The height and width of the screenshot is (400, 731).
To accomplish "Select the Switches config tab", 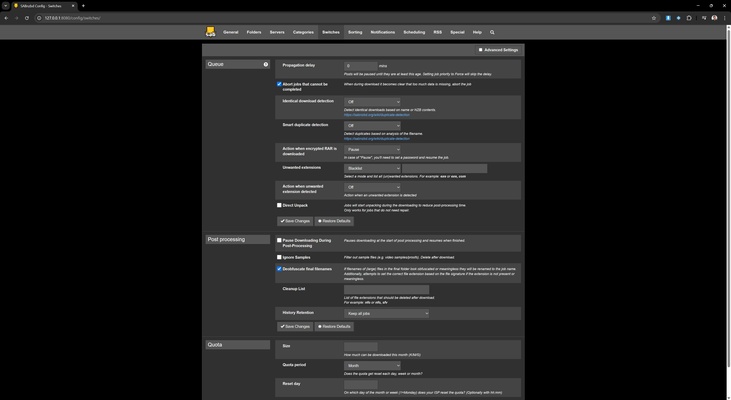I will coord(331,32).
